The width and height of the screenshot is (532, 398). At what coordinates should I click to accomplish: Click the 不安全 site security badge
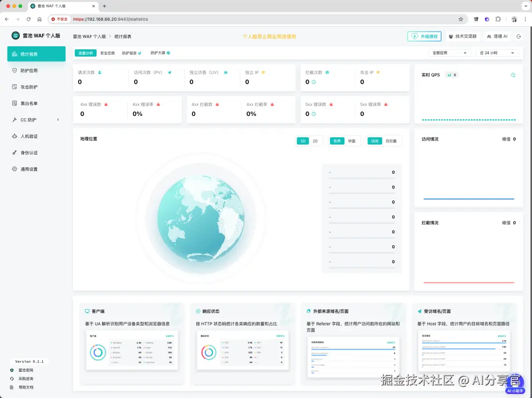point(60,19)
